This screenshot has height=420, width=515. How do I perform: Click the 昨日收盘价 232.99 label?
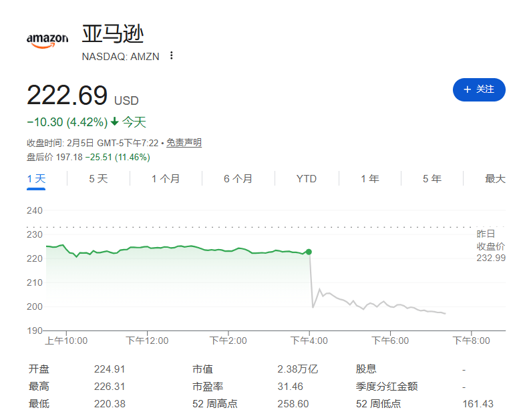490,246
